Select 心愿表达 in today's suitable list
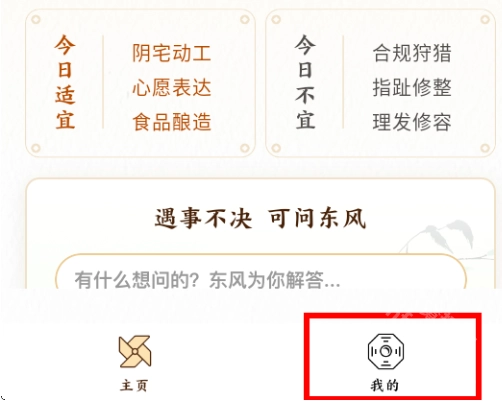The height and width of the screenshot is (402, 502). click(x=172, y=87)
